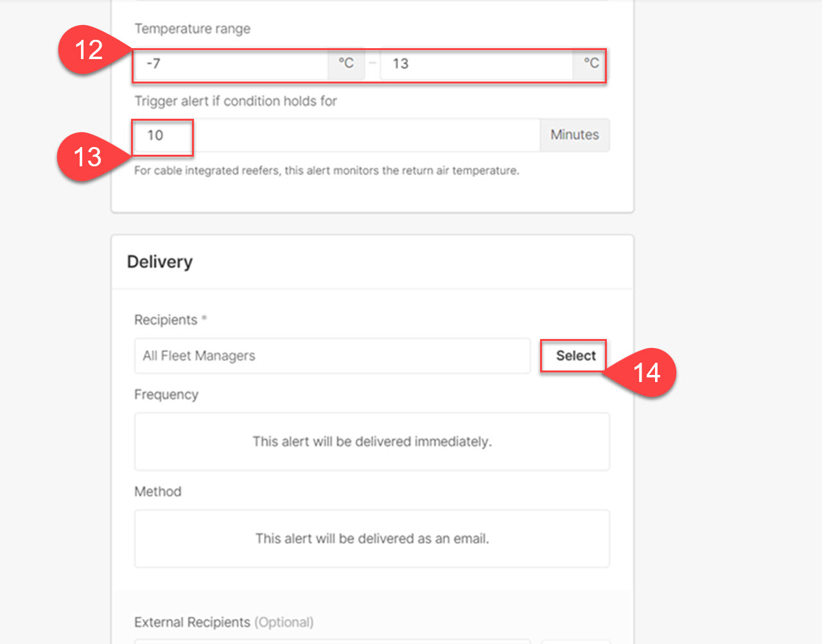Click the red callout marker numbered 14
Screen dimensions: 822x644
pos(646,372)
